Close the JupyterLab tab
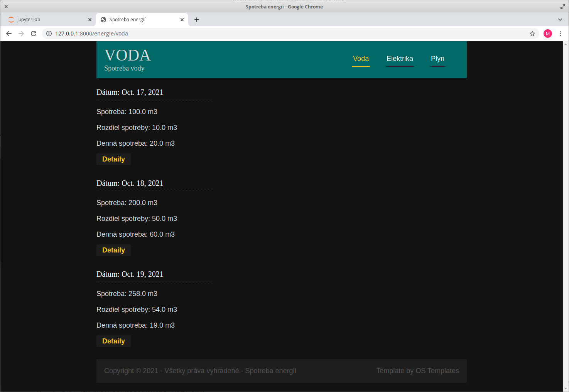Viewport: 569px width, 392px height. pyautogui.click(x=90, y=20)
